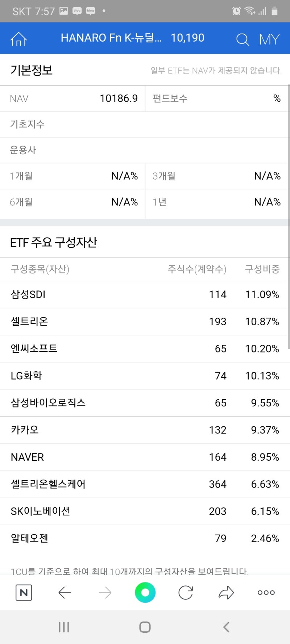Tap the Android back navigation button
Viewport: 290px width, 644px height.
[x=226, y=627]
